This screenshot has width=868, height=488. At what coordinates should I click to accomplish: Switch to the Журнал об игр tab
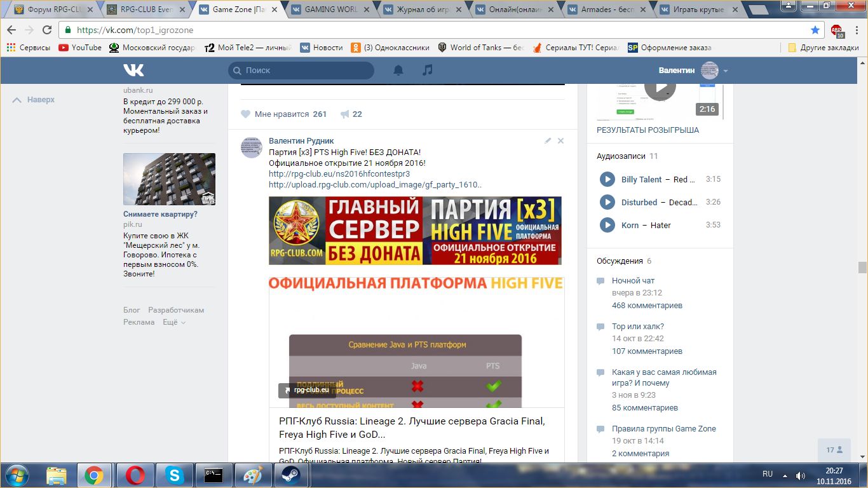[423, 10]
